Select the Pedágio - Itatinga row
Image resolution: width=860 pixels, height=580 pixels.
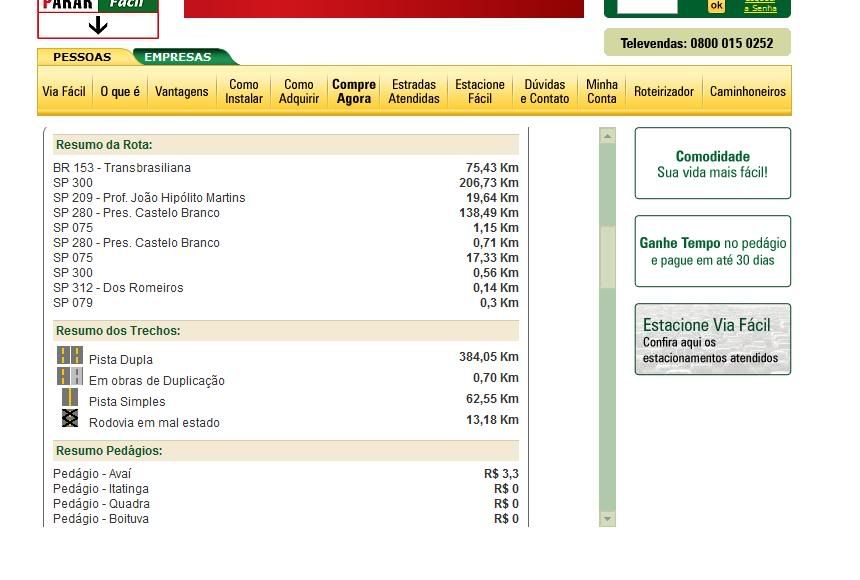coord(286,489)
